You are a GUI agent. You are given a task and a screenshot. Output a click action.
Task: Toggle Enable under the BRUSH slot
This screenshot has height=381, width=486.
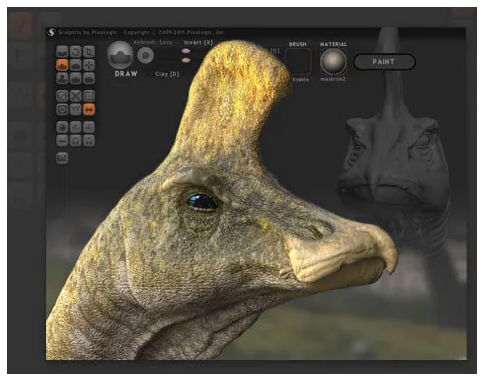tap(301, 80)
